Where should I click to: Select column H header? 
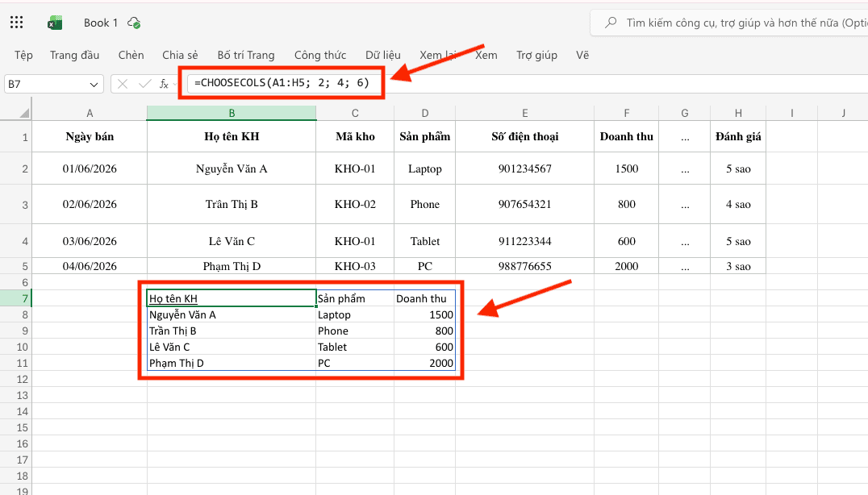pos(738,113)
